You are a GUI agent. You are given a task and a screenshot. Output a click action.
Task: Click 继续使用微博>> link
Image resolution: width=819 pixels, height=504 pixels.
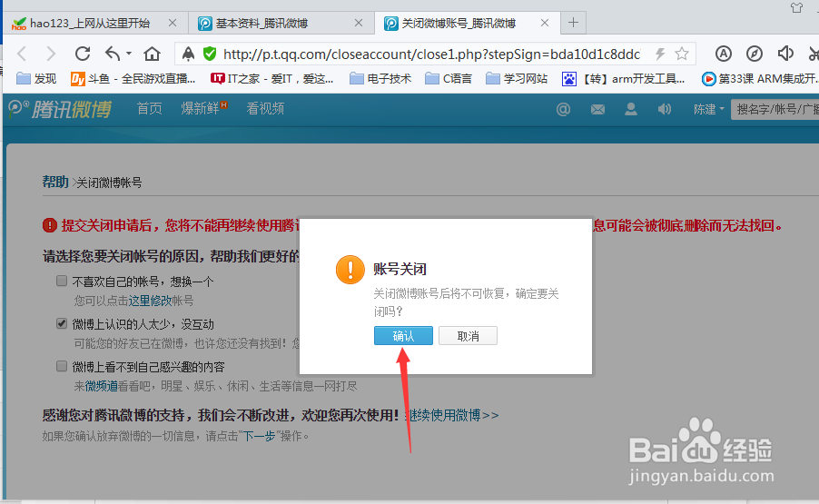(453, 415)
